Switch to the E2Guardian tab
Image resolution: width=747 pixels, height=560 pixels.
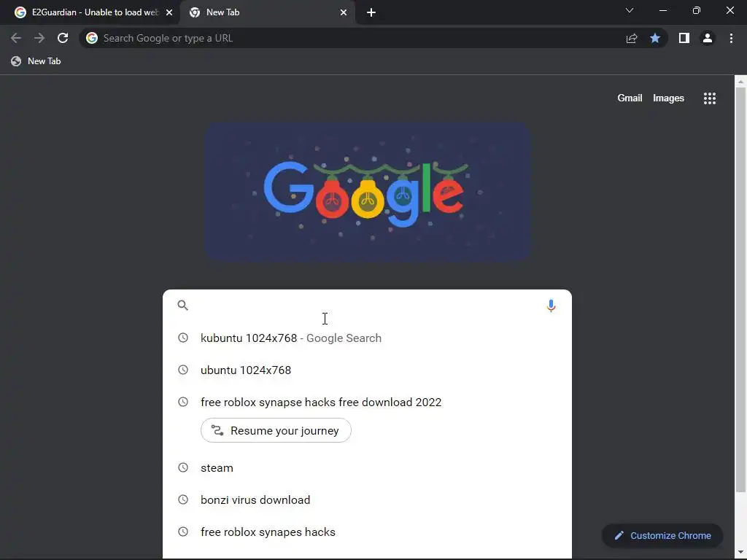[90, 13]
